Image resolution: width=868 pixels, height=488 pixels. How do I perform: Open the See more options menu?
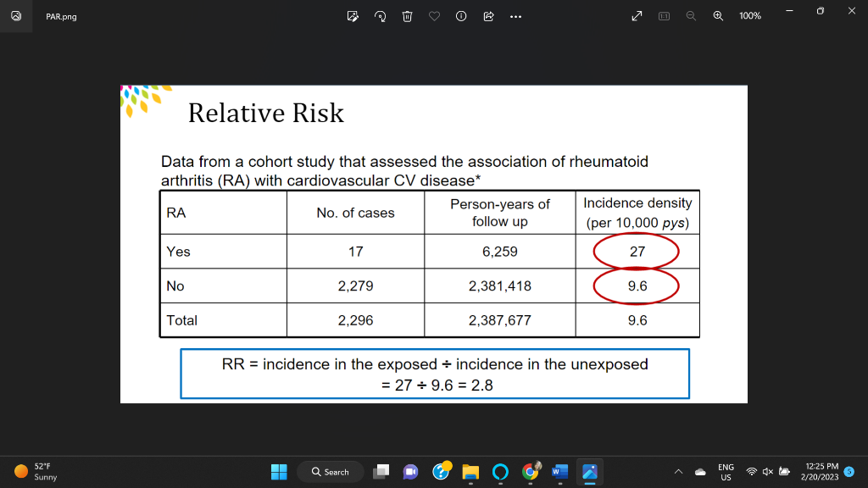(515, 15)
